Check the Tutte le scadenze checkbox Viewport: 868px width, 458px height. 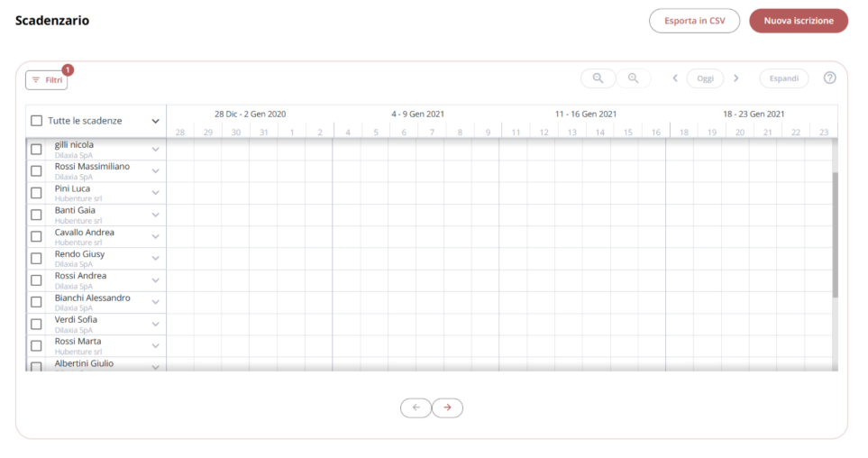pyautogui.click(x=37, y=121)
